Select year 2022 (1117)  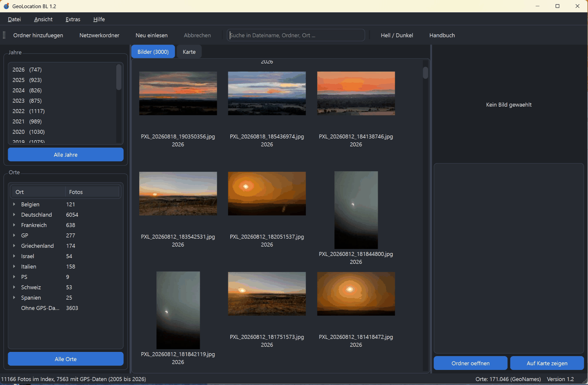point(62,111)
